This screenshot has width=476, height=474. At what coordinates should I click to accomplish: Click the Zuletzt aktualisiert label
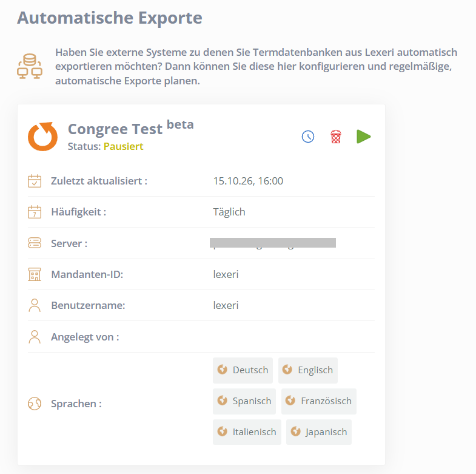click(x=99, y=181)
